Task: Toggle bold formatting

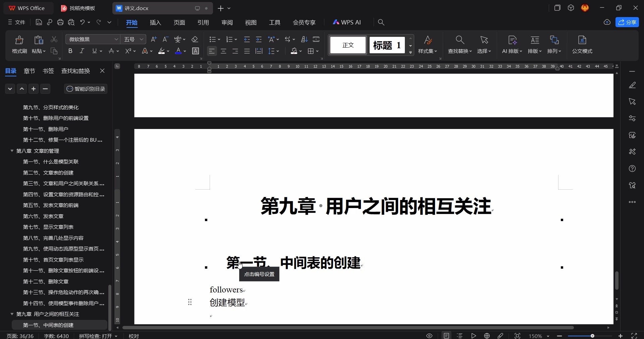Action: (70, 51)
